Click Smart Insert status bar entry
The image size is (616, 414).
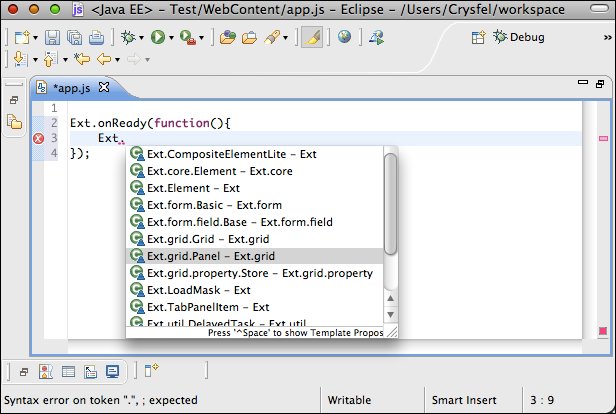click(464, 400)
